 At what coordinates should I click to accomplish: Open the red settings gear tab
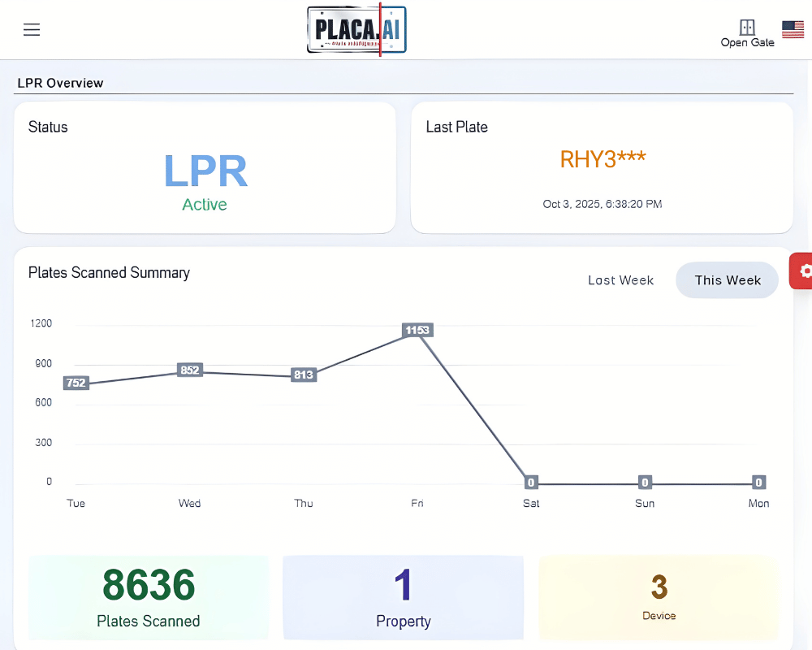coord(803,271)
